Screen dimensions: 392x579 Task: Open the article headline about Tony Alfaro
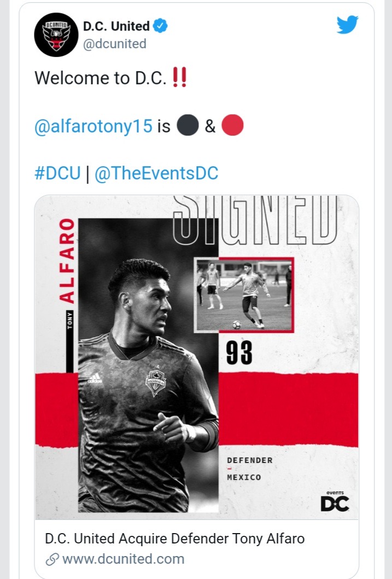click(174, 539)
